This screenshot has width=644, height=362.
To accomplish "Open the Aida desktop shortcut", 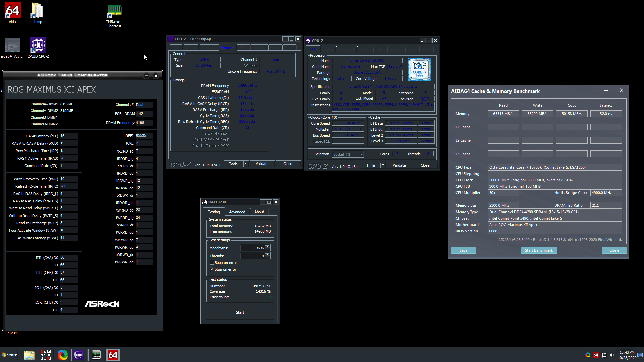I will coord(12,13).
